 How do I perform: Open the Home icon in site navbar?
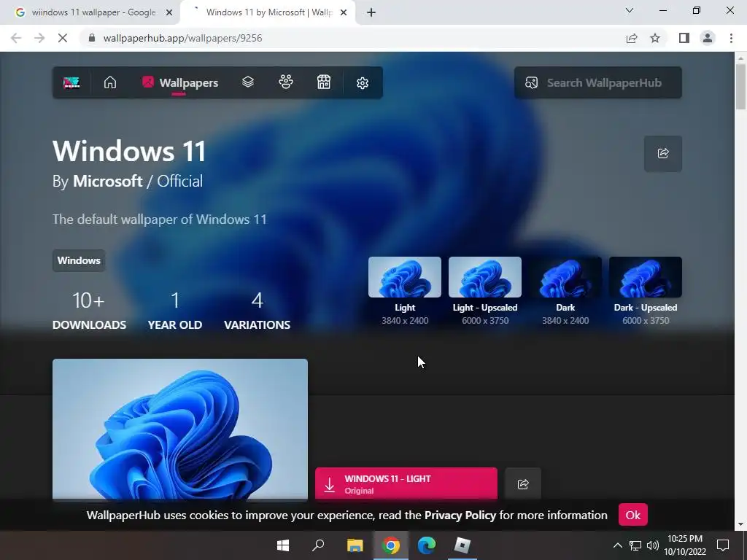click(110, 82)
